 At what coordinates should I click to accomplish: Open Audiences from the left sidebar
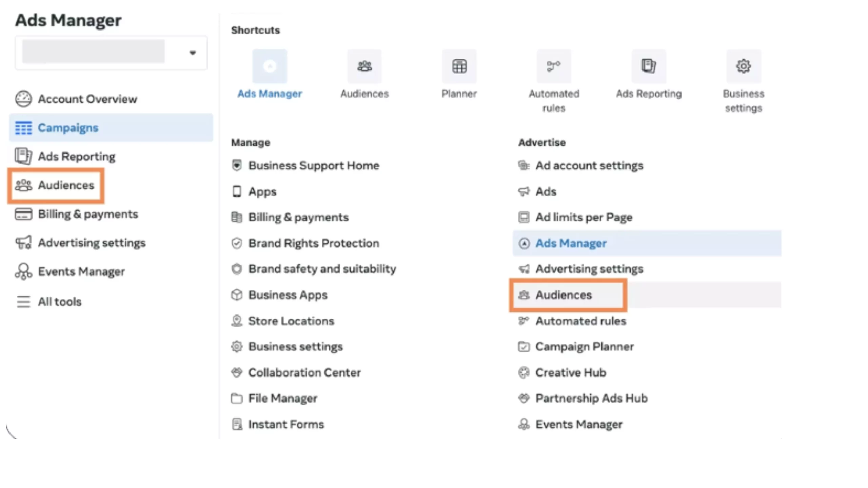[x=66, y=185]
